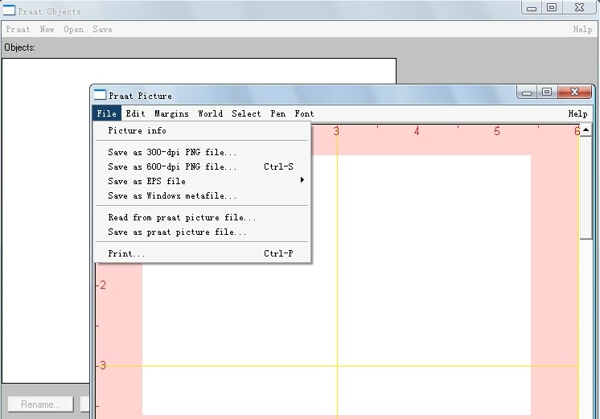Choose Save as 600-dpi PNG file
600x419 pixels.
pos(172,167)
